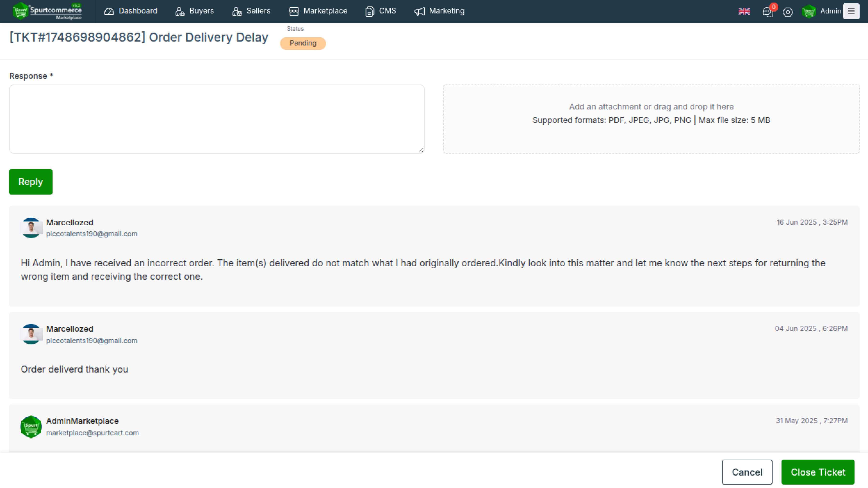
Task: Open the settings gear icon
Action: [788, 12]
